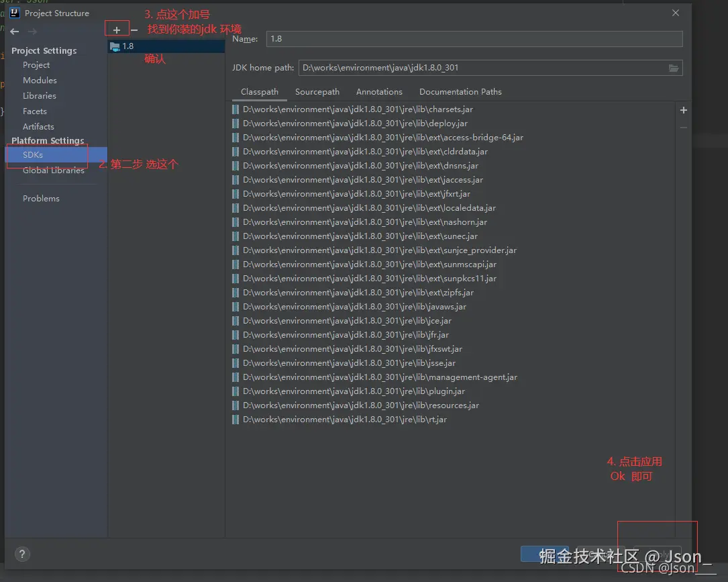Switch to the Documentation Paths tab
This screenshot has width=728, height=582.
coord(460,92)
